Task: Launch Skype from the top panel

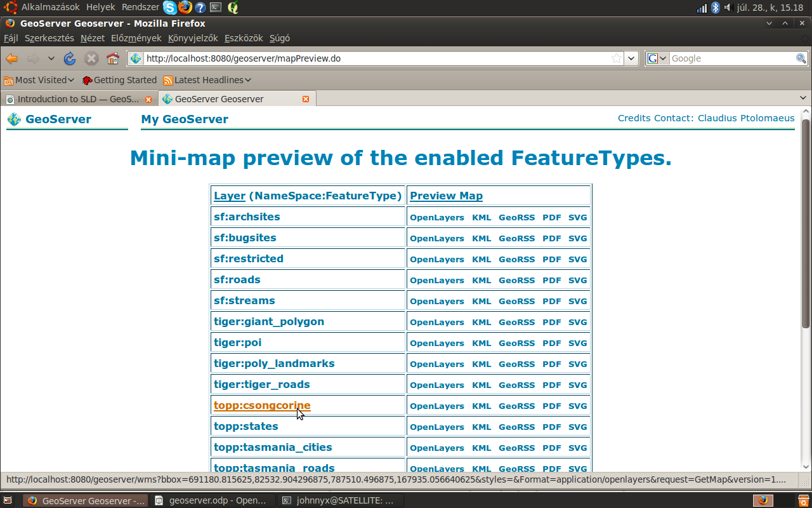Action: (170, 8)
